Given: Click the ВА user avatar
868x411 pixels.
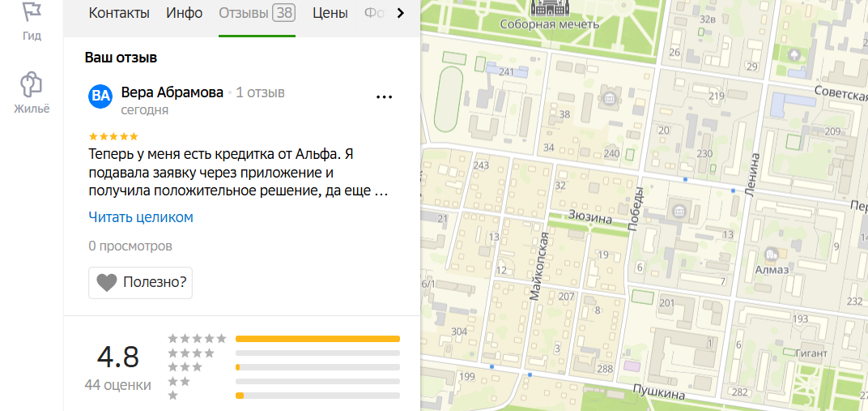Looking at the screenshot, I should coord(100,96).
